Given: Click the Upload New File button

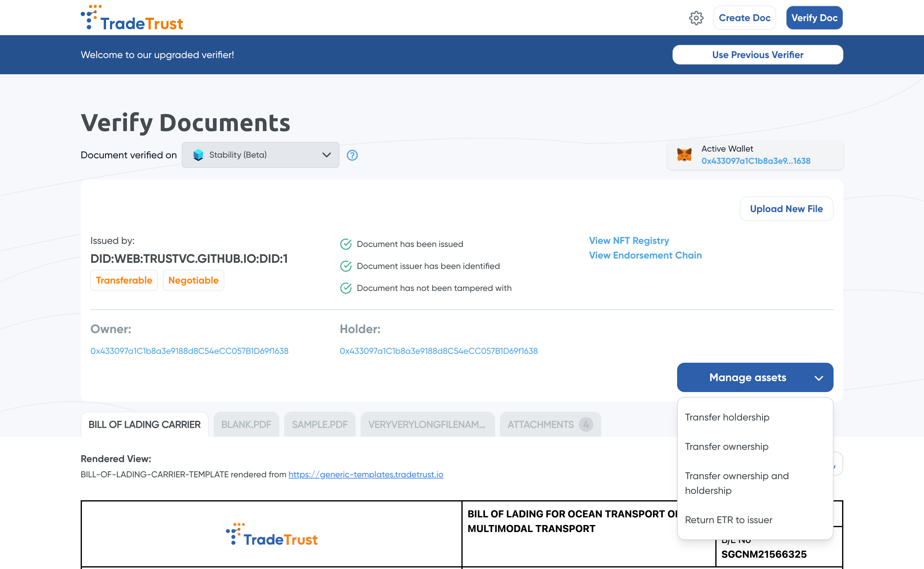Looking at the screenshot, I should click(786, 208).
